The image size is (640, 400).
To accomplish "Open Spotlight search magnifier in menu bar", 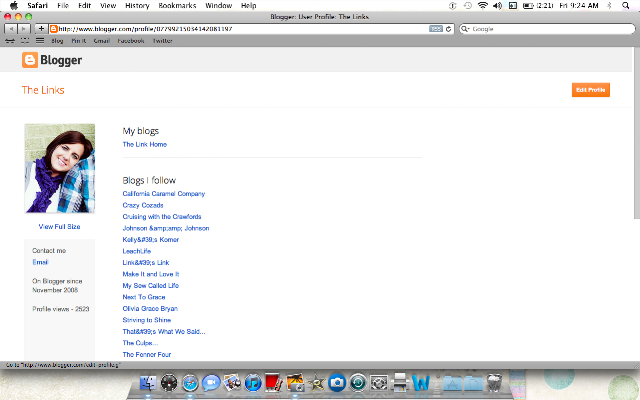I will pyautogui.click(x=625, y=6).
